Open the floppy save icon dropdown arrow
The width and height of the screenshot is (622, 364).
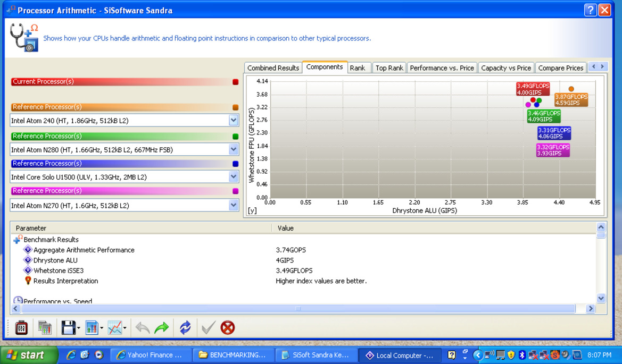[x=79, y=328]
